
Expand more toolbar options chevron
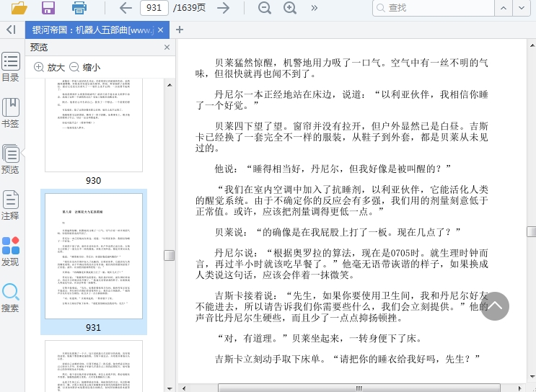tap(315, 8)
